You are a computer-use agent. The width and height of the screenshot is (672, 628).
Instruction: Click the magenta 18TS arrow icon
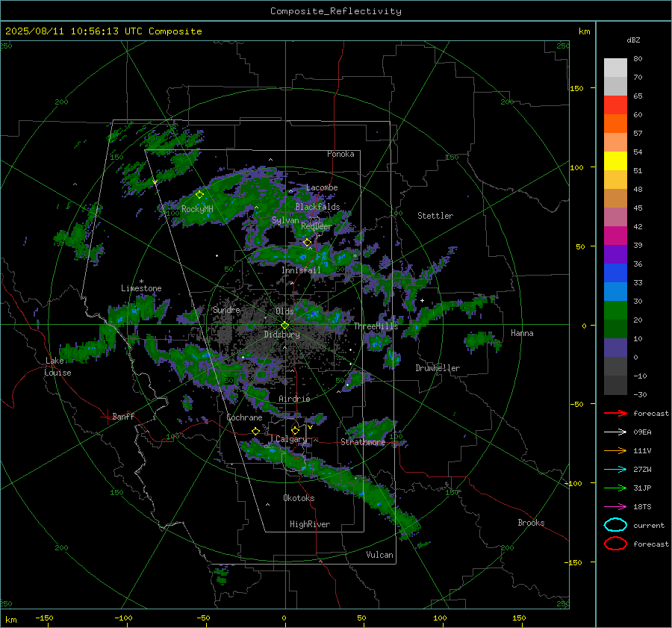[615, 507]
